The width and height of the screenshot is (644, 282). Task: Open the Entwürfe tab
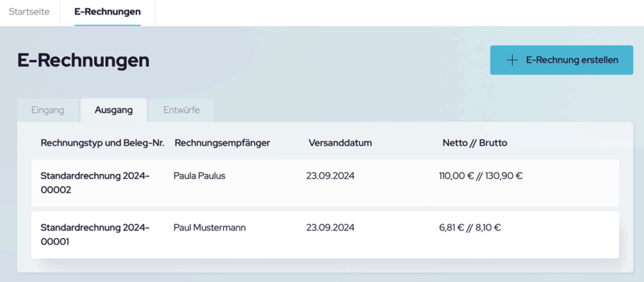click(182, 111)
